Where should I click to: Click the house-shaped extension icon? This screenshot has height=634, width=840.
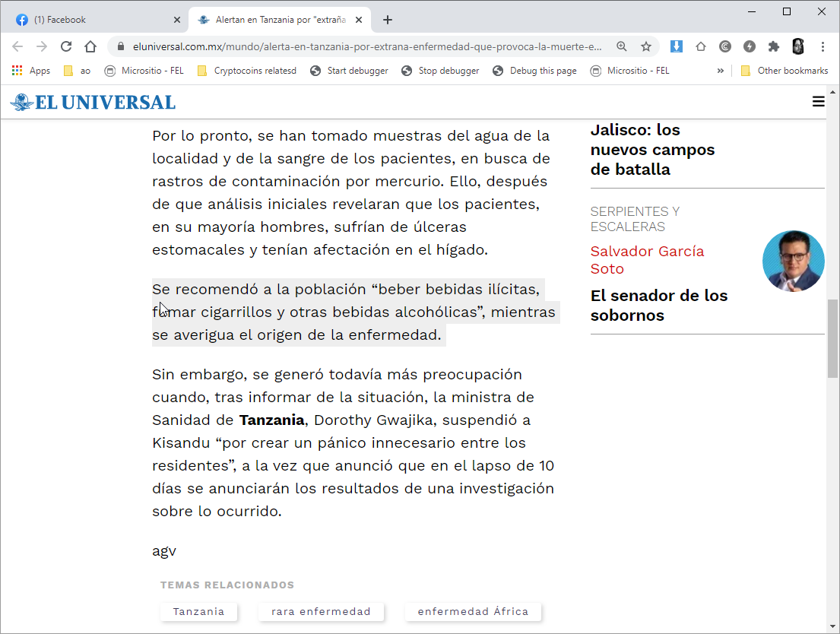tap(701, 46)
